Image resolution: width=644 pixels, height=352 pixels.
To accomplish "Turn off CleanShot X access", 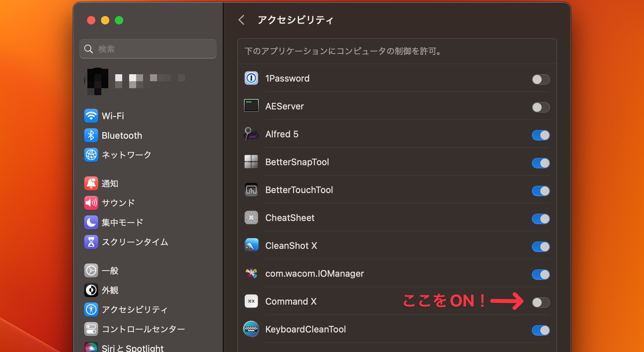I will 541,247.
